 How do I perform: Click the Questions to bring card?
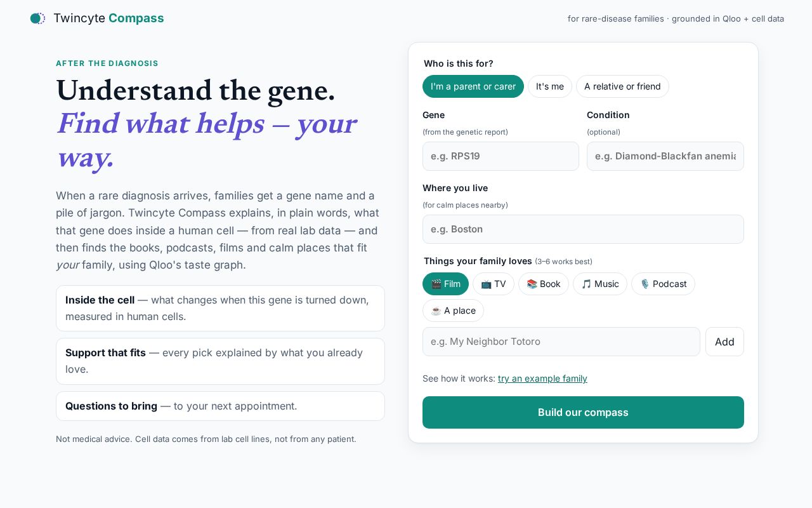click(x=220, y=406)
